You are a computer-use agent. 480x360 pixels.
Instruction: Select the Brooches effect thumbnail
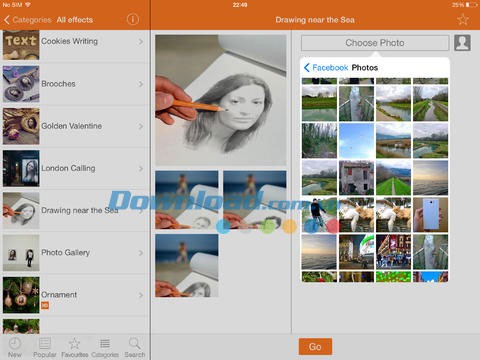click(21, 84)
